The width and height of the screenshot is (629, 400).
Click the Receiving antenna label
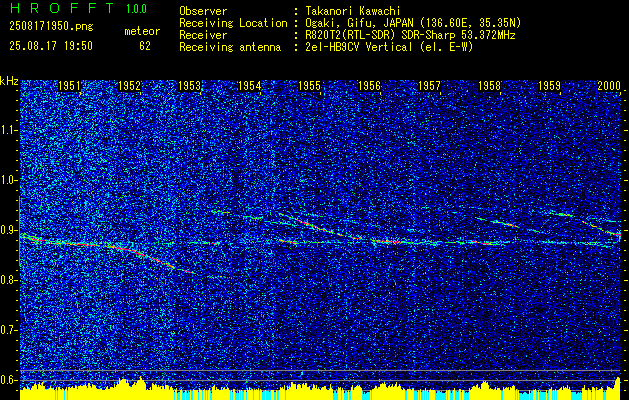click(230, 47)
